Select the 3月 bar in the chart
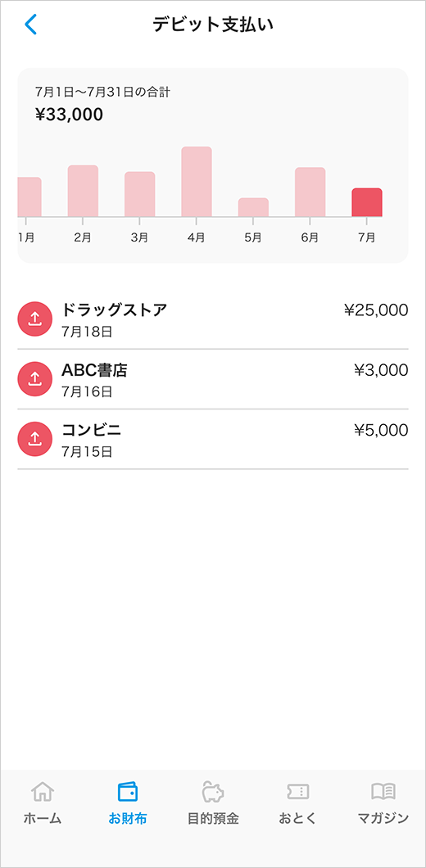 point(139,194)
